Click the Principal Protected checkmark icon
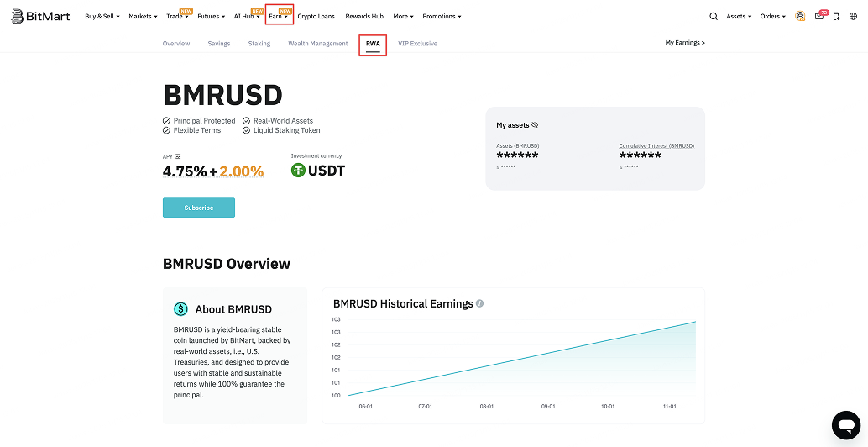 (x=166, y=121)
